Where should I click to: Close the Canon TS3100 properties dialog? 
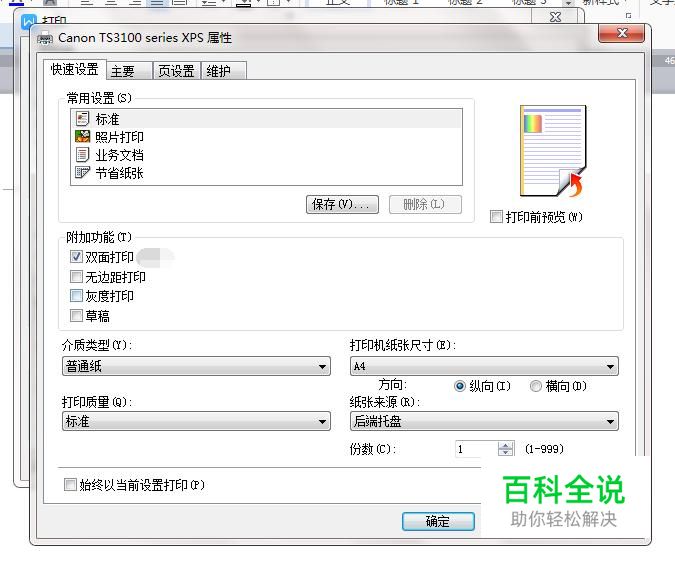coord(621,34)
